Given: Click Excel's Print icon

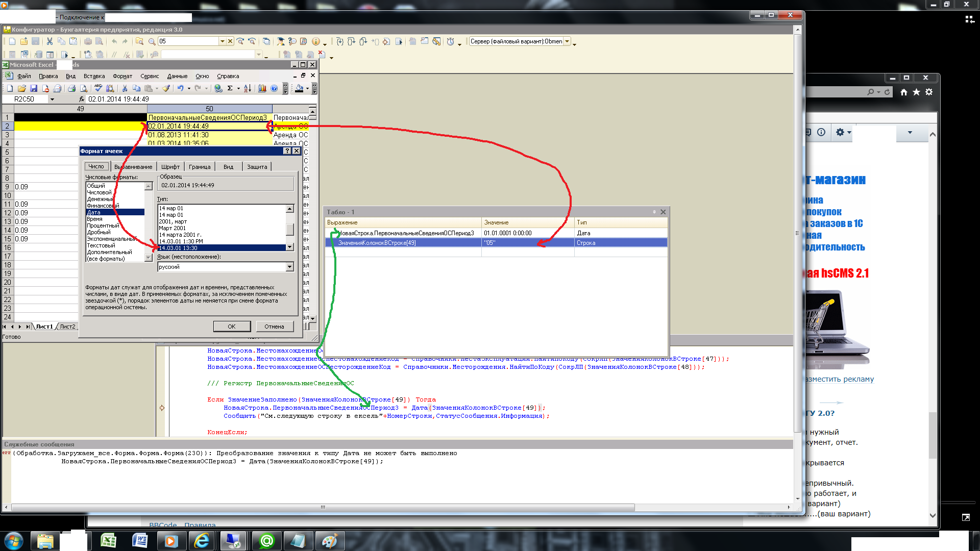Looking at the screenshot, I should click(x=71, y=88).
